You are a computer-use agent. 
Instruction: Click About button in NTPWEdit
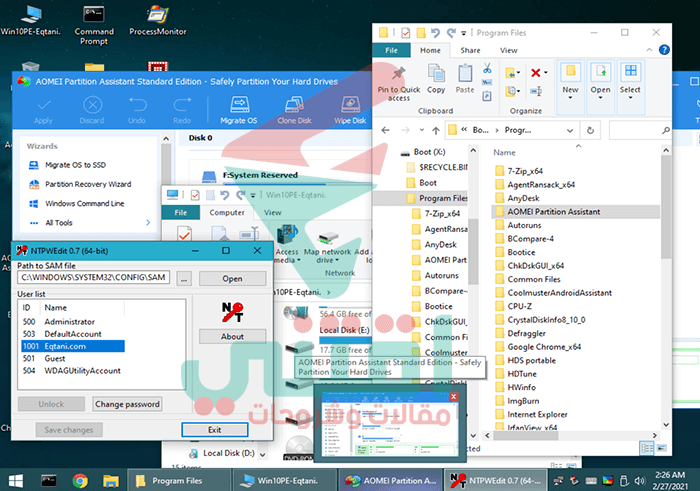coord(233,337)
